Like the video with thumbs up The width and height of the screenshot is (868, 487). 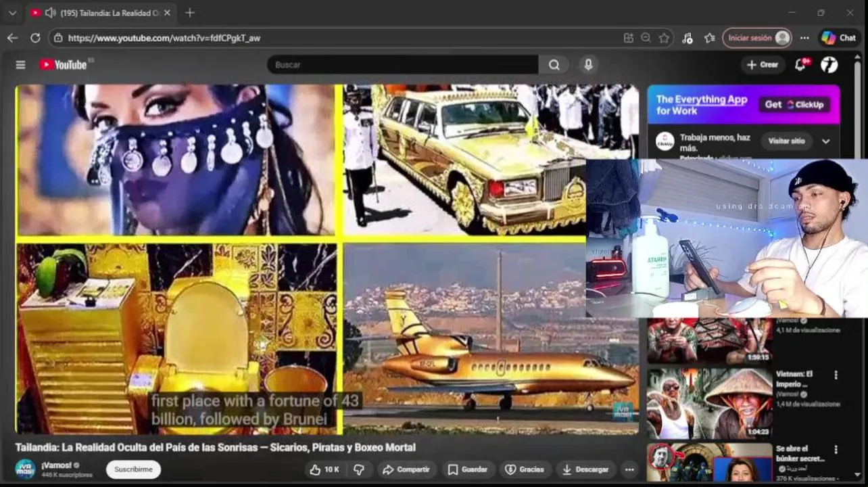click(324, 469)
